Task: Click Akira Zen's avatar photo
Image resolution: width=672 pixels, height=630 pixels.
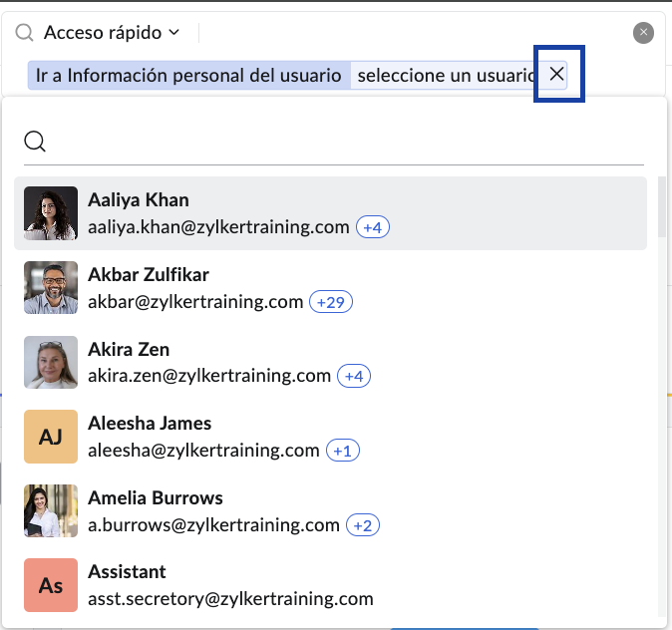Action: click(51, 362)
